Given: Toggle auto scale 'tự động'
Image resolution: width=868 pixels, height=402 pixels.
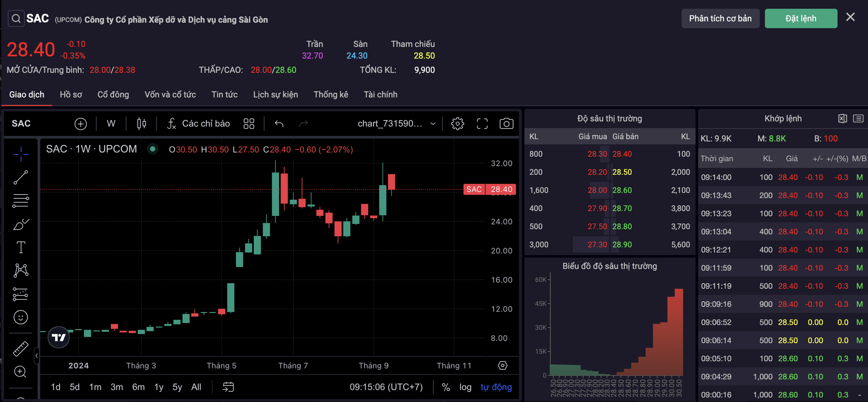Looking at the screenshot, I should [496, 387].
